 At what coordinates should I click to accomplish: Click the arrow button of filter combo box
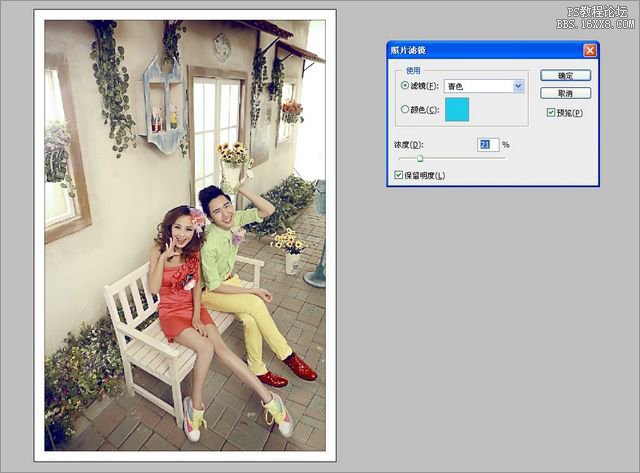pyautogui.click(x=518, y=87)
